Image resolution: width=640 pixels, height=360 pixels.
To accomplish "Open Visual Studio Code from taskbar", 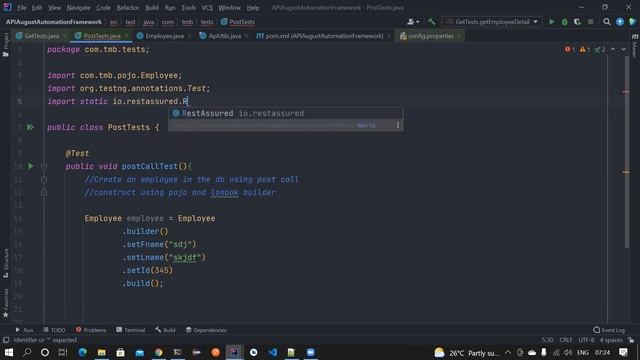I will point(273,352).
